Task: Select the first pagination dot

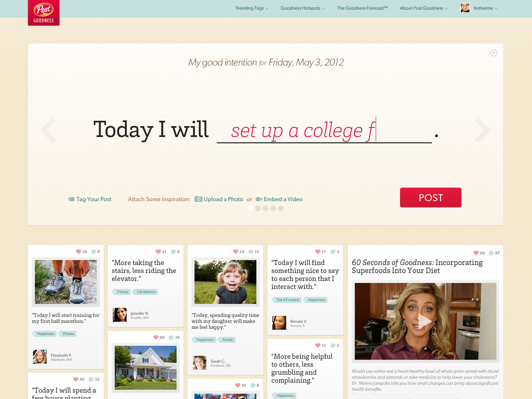Action: pyautogui.click(x=250, y=208)
